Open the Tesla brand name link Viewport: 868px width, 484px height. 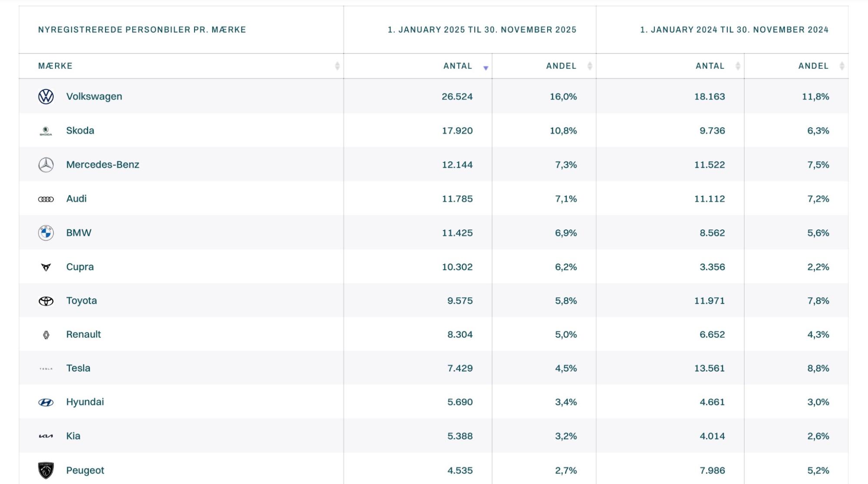click(78, 368)
